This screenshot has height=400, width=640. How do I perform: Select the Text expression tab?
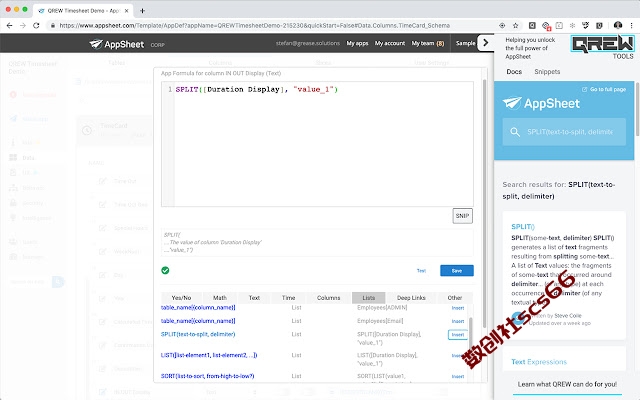(x=254, y=298)
